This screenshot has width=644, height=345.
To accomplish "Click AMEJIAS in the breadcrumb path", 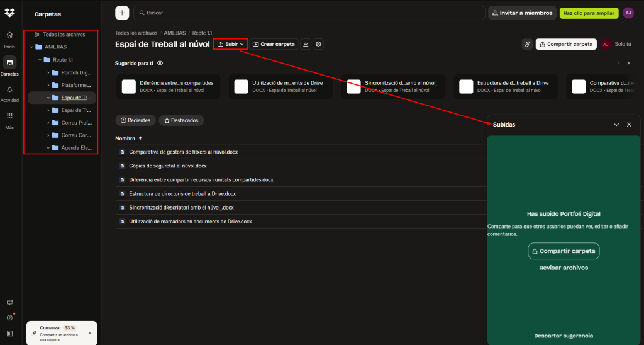I will point(175,31).
